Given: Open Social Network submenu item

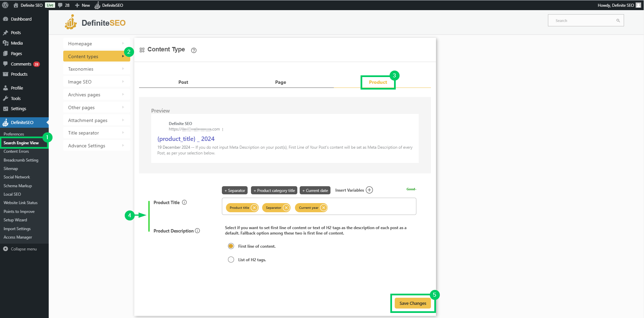Looking at the screenshot, I should click(17, 177).
